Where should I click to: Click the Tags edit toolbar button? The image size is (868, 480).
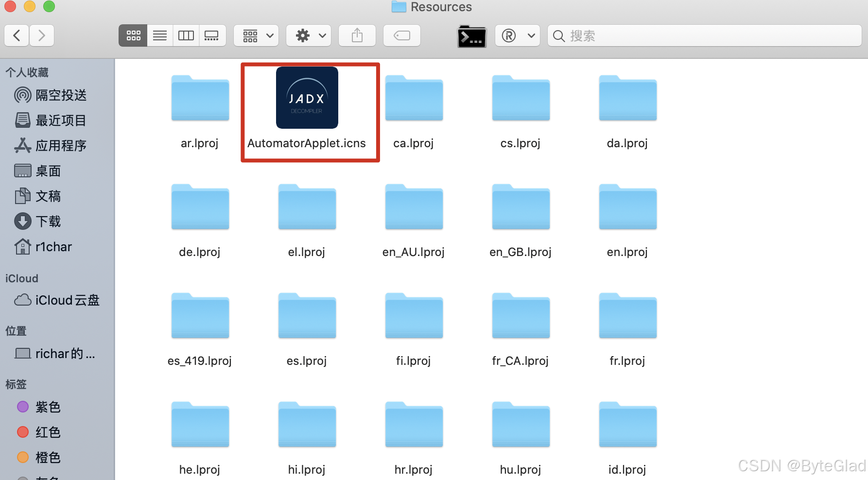tap(402, 35)
